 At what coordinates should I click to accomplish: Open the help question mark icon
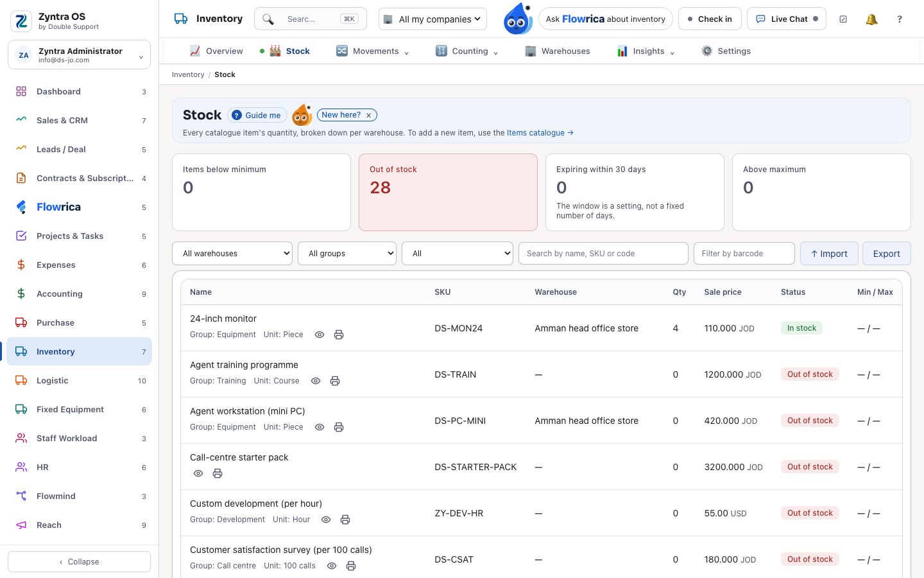900,19
